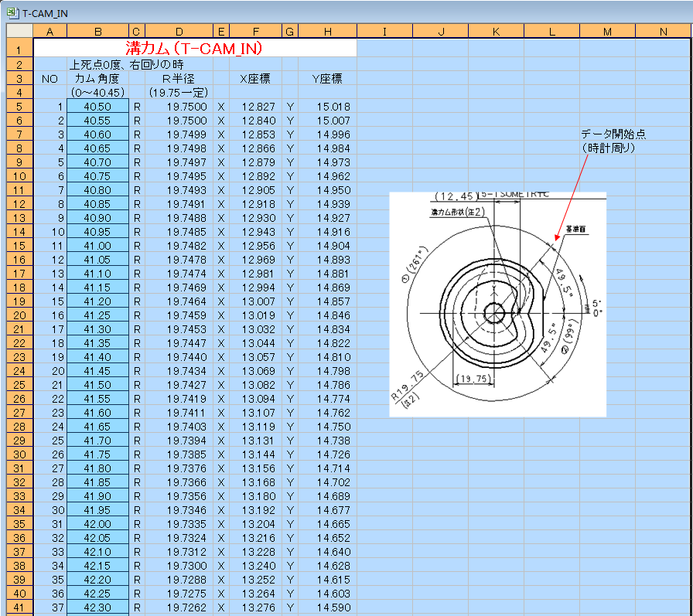Screen dimensions: 693x616
Task: Select row 41 header
Action: tap(19, 607)
